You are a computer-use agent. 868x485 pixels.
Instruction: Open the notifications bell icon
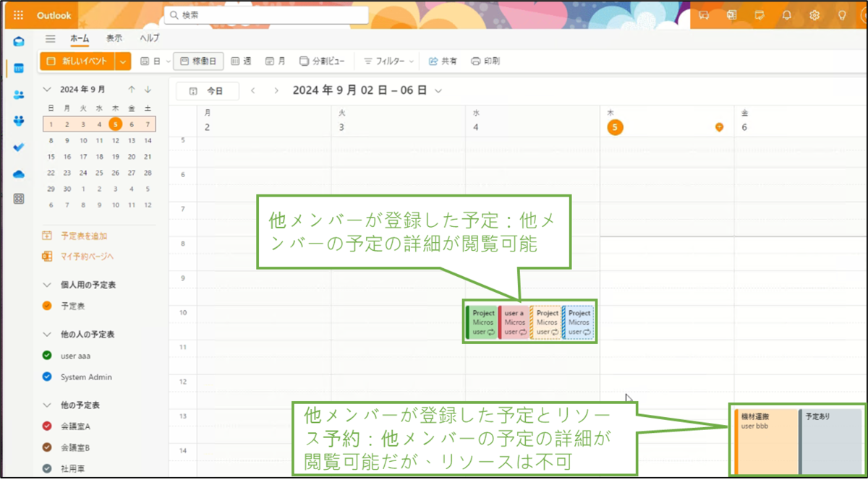point(786,14)
